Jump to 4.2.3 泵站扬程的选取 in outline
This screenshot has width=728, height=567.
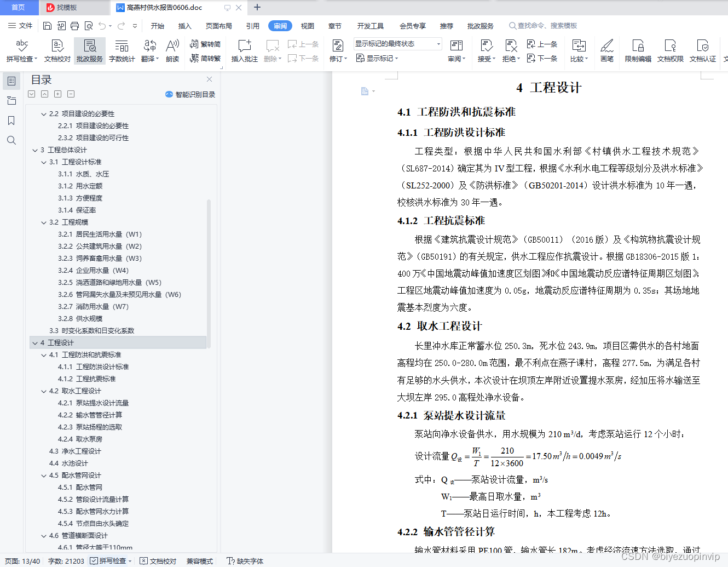pos(90,427)
